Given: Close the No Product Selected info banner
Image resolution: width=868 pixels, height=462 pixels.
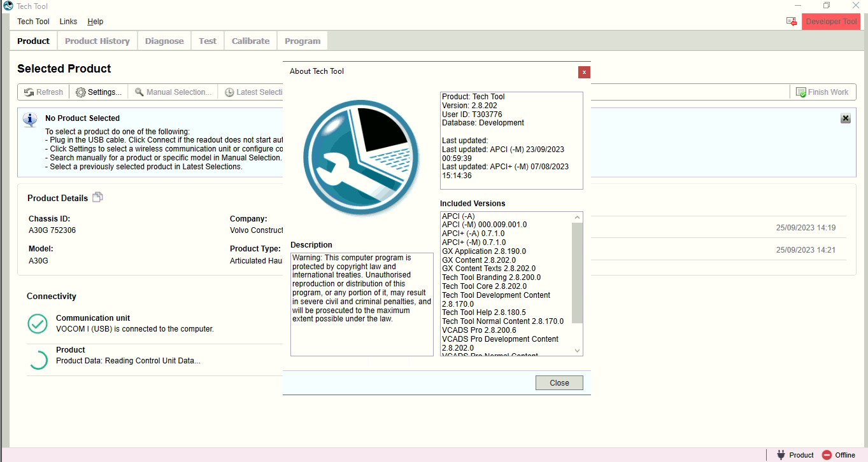Looking at the screenshot, I should coord(845,118).
